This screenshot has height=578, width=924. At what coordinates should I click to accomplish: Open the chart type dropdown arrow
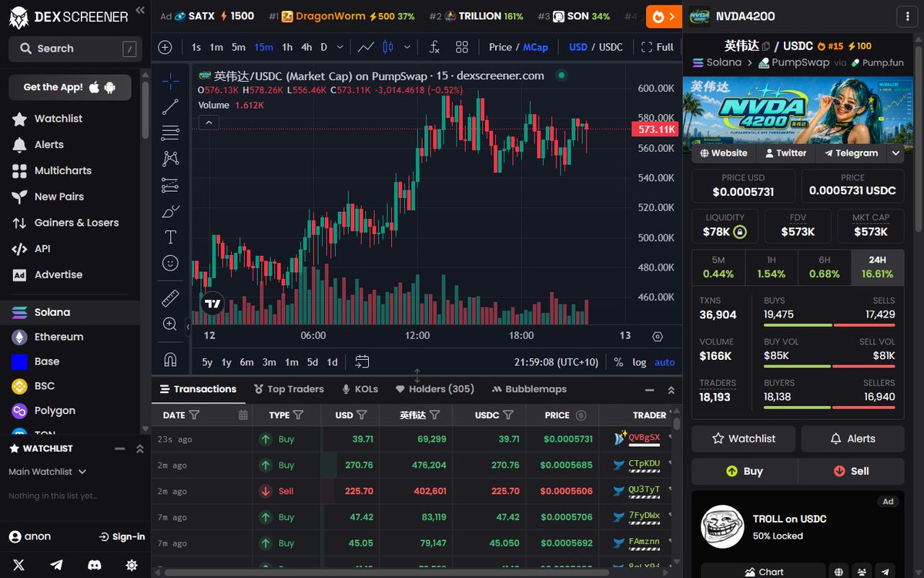point(407,47)
